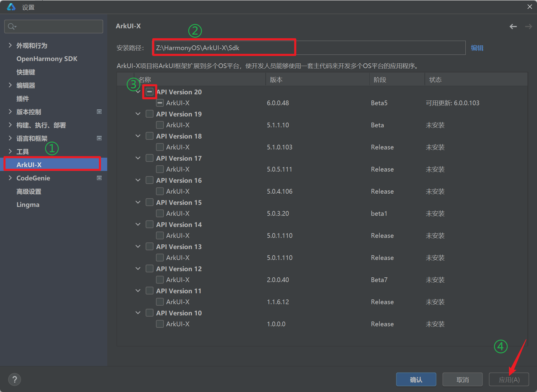Expand the 编辑器 settings category
Image resolution: width=537 pixels, height=392 pixels.
10,85
